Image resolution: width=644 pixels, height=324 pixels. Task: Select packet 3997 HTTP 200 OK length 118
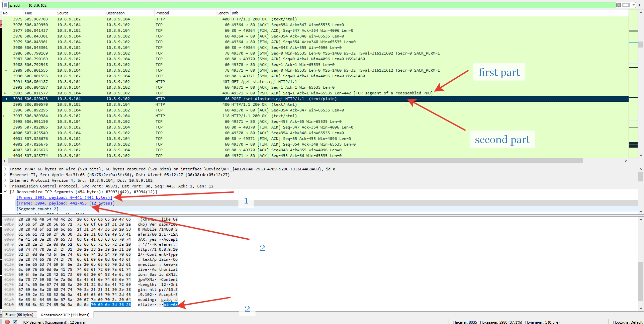pyautogui.click(x=315, y=116)
